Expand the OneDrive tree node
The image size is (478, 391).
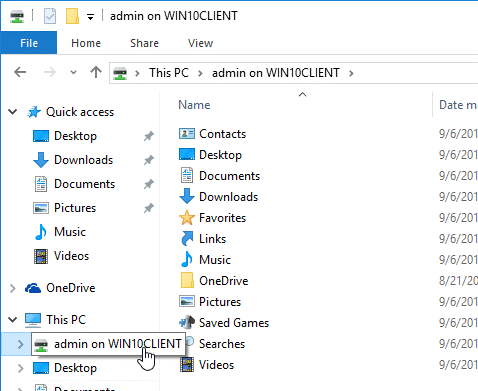pos(13,288)
